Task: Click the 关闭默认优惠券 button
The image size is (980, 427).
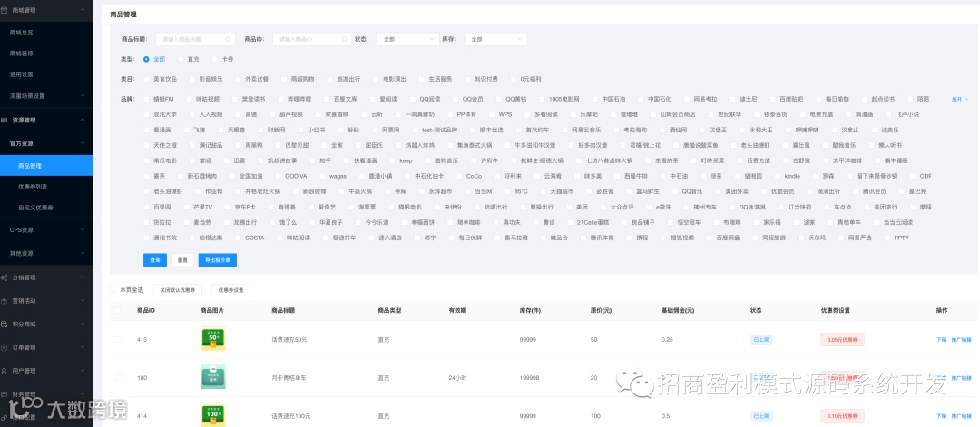Action: point(178,290)
